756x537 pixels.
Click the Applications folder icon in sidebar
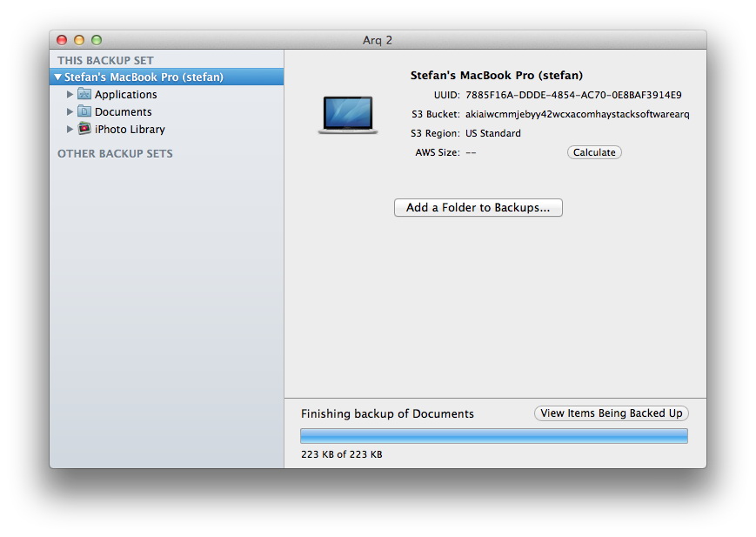[84, 94]
